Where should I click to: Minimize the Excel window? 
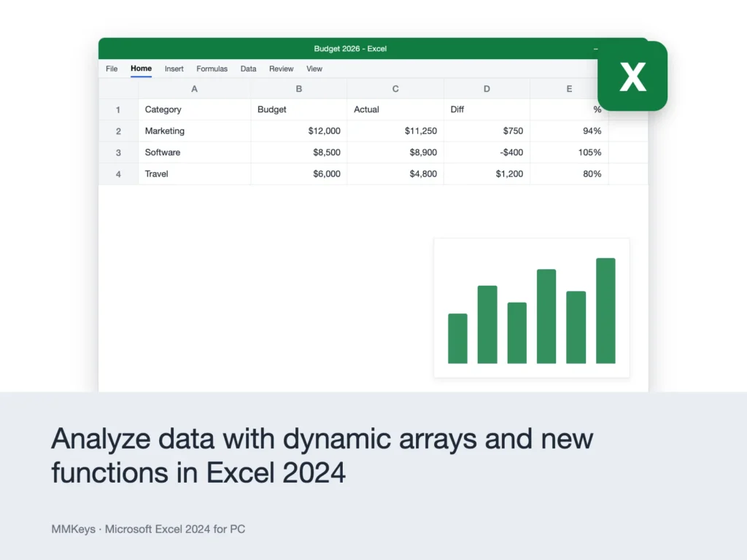595,49
